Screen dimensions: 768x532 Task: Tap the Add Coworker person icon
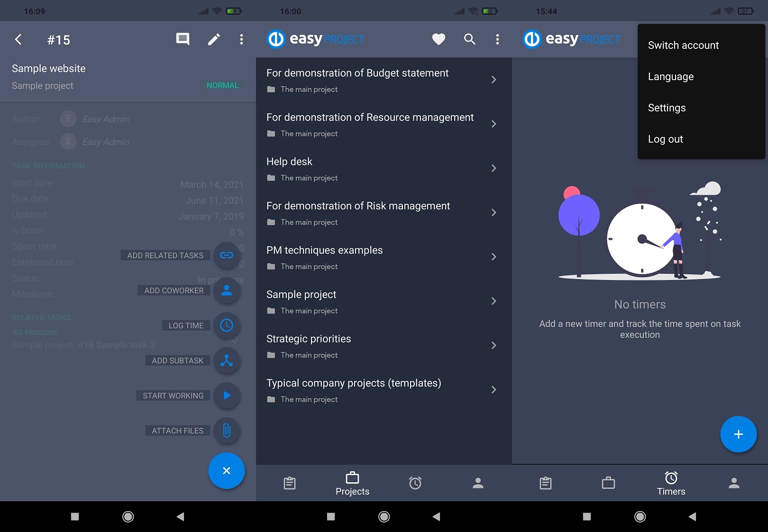coord(227,290)
